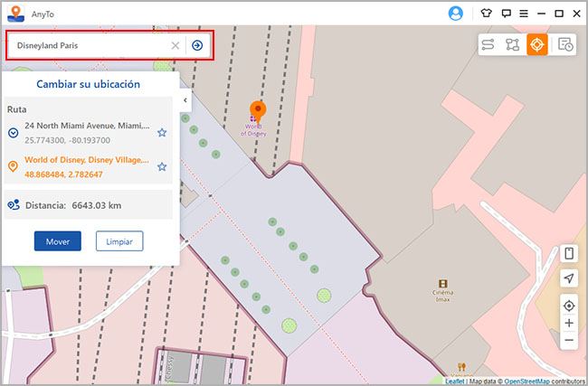Viewport: 588px width, 386px height.
Task: Select coordinates 25.774300, -80.193700
Action: [x=68, y=140]
